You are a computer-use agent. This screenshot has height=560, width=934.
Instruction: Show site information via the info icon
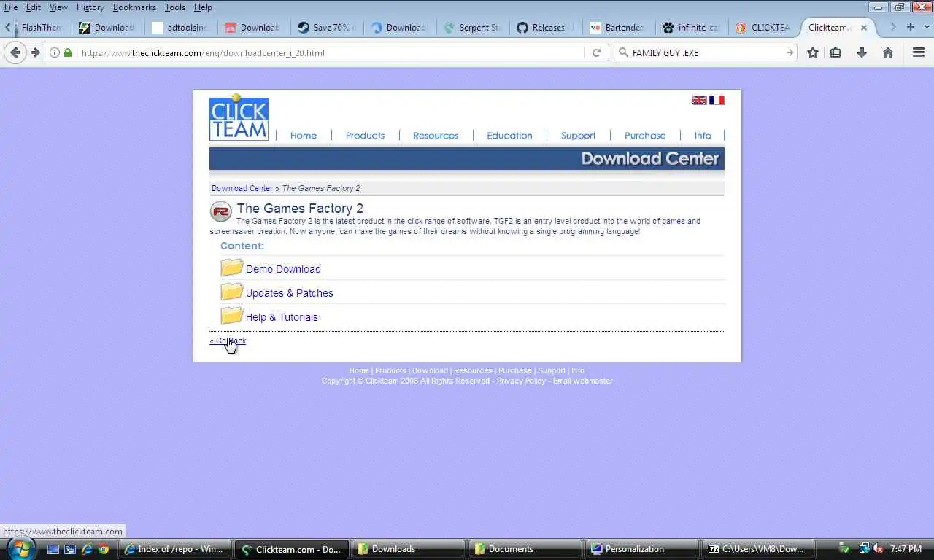[55, 52]
